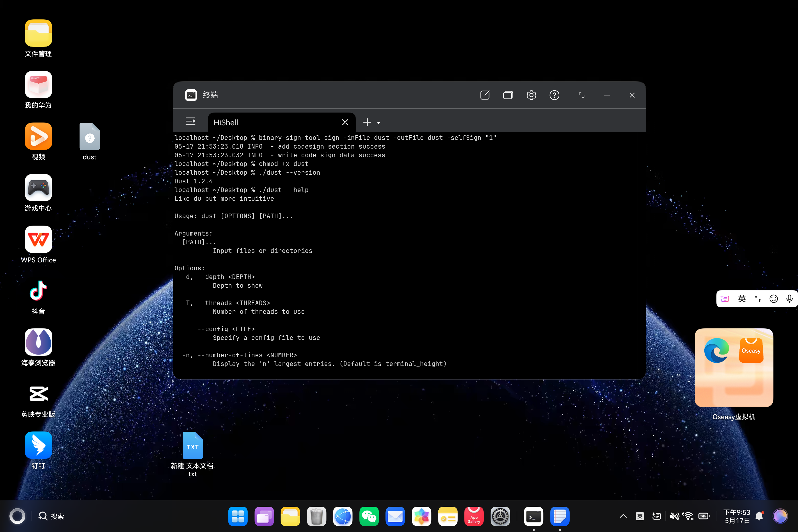This screenshot has width=798, height=532.
Task: Click the "Usage: dust [OPTIONS] [PATH]..." line
Action: [x=234, y=216]
